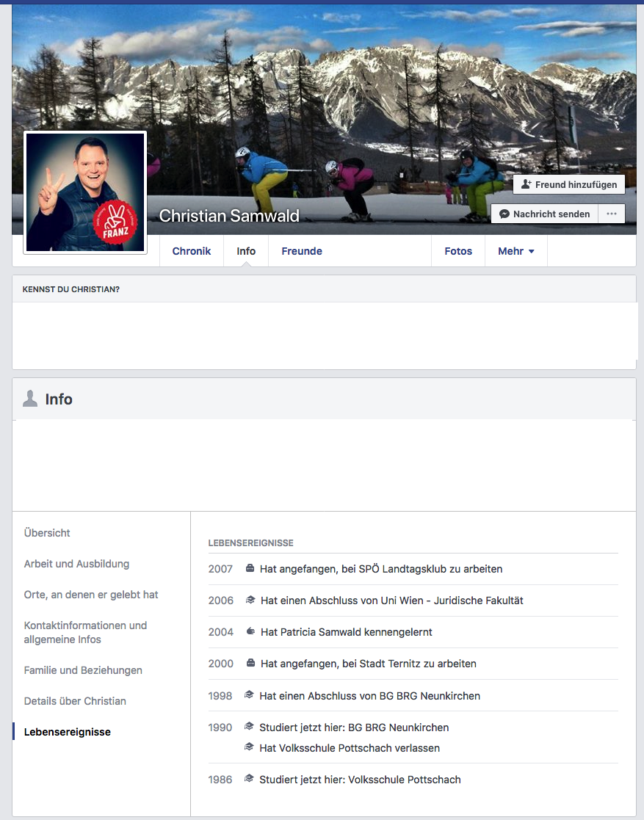
Task: Click the graduation cap icon next to 2006 event
Action: (250, 600)
